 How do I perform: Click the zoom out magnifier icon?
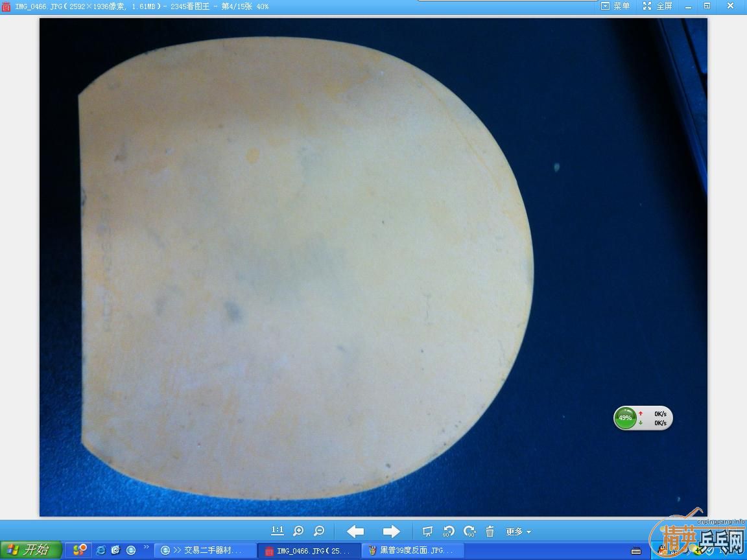point(319,531)
